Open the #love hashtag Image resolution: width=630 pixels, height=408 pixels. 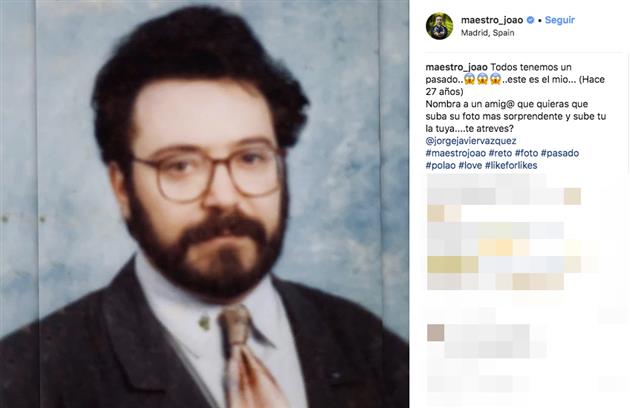(x=470, y=166)
